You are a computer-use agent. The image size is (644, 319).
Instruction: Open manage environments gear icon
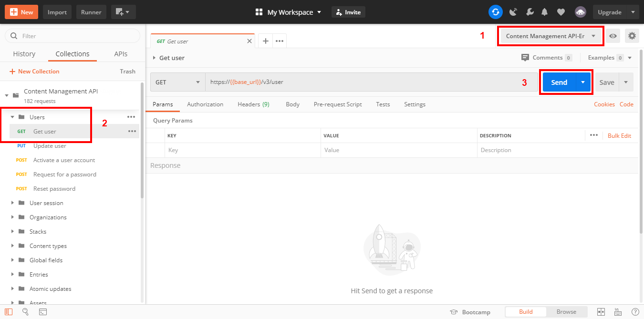point(632,36)
